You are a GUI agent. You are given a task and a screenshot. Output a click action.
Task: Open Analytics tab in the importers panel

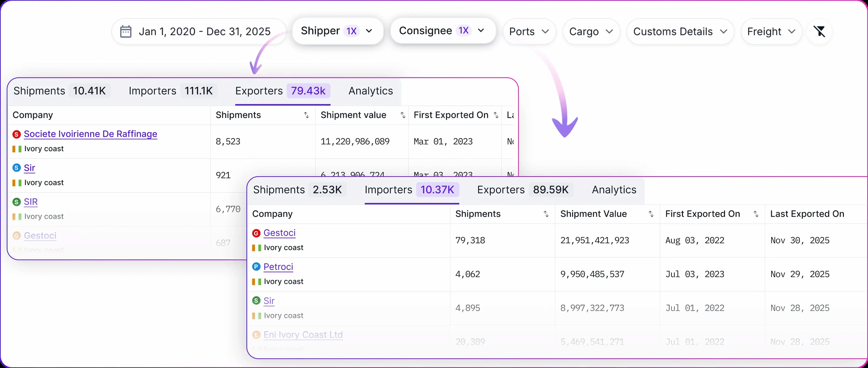coord(614,190)
